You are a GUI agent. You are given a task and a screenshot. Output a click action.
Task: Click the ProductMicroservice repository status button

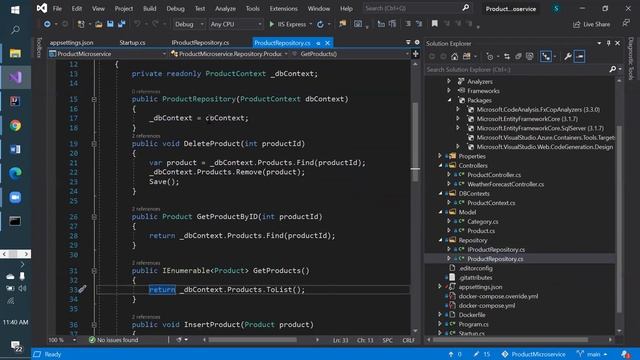click(x=533, y=354)
